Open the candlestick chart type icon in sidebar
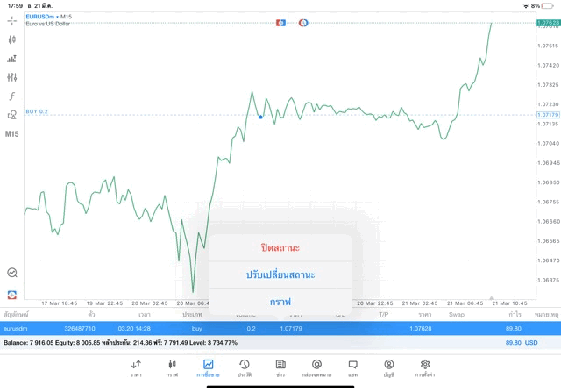Image resolution: width=561 pixels, height=392 pixels. pyautogui.click(x=11, y=39)
